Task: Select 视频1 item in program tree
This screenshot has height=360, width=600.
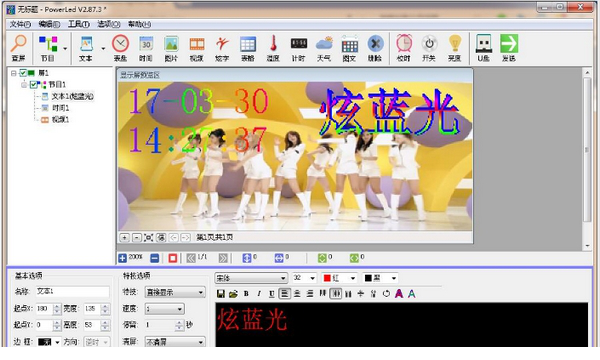Action: [x=60, y=120]
